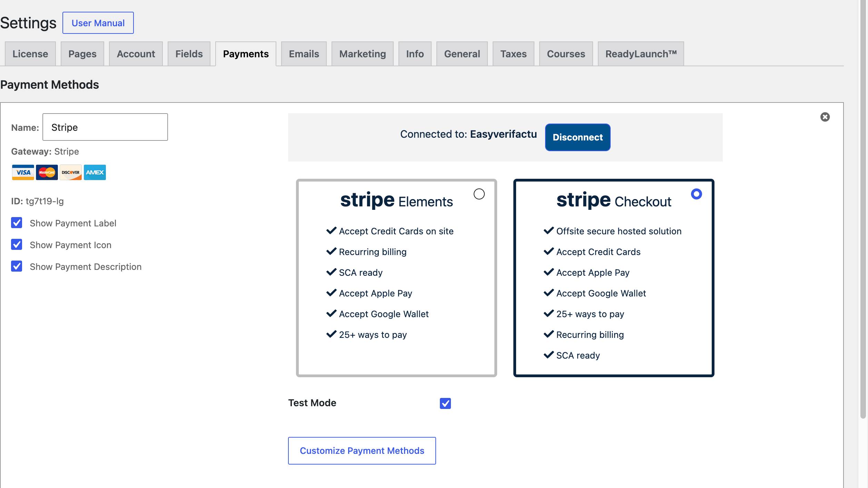Click the Gateway: Stripe text

[45, 152]
